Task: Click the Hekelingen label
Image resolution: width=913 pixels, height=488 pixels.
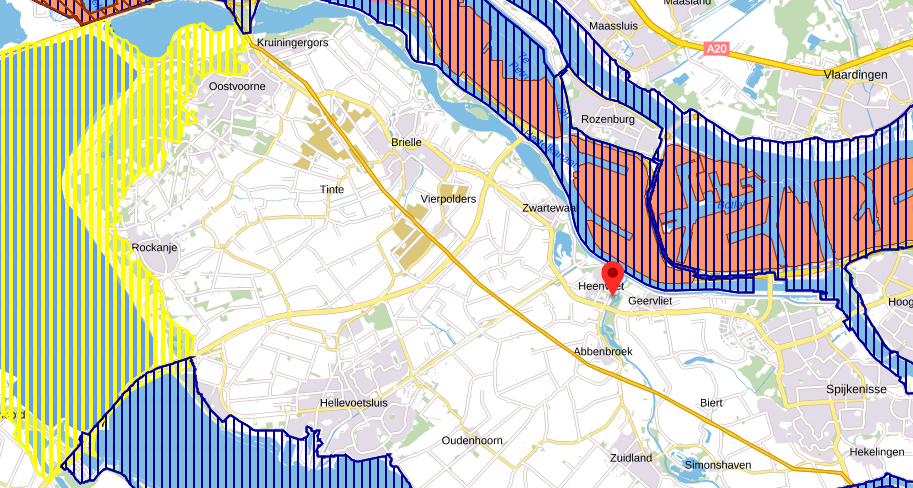Action: [877, 452]
